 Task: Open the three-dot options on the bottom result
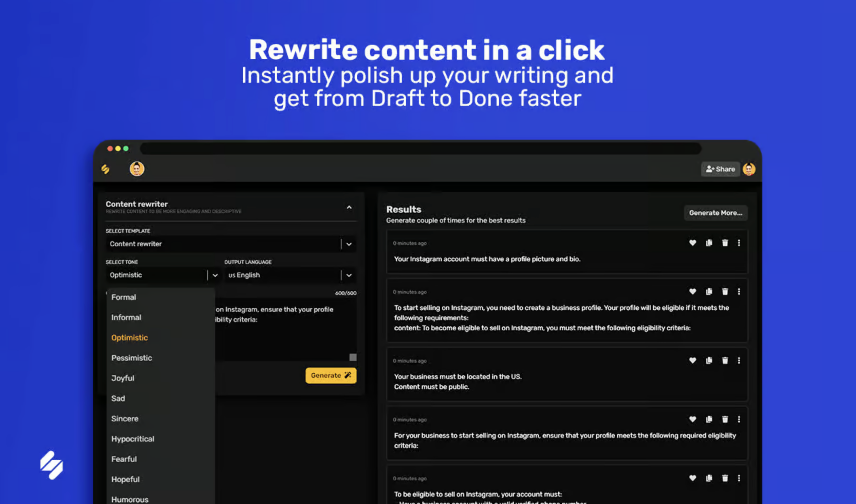click(x=739, y=478)
